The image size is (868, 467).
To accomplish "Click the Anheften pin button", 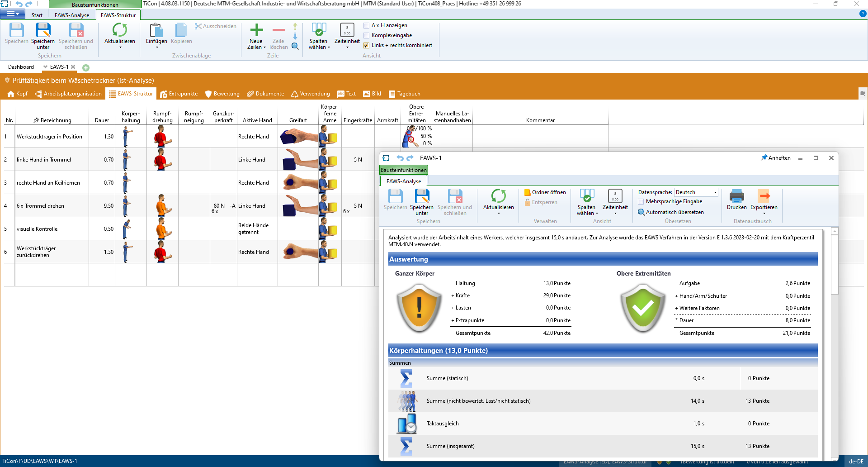I will point(775,158).
